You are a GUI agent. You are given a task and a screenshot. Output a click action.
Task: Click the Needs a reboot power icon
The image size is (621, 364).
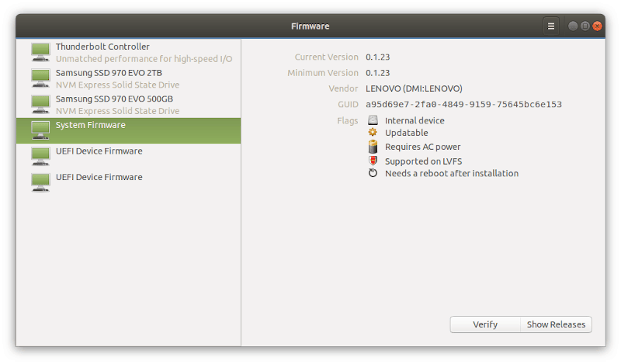coord(373,173)
